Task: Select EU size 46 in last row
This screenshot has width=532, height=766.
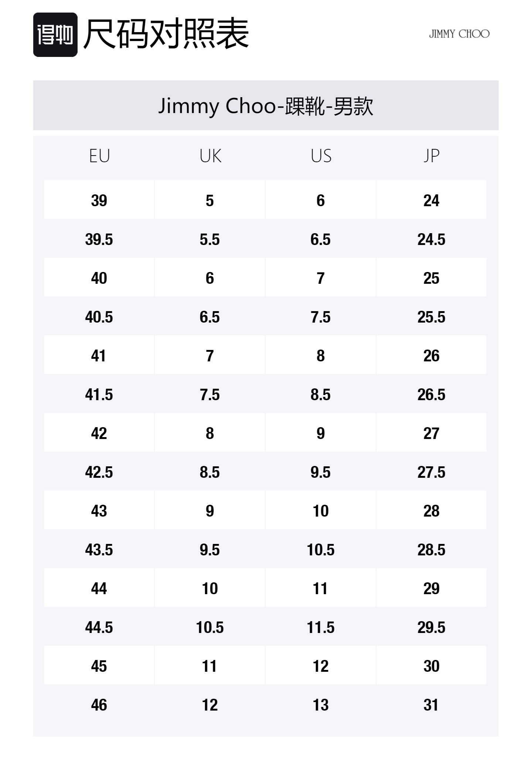Action: pos(99,705)
